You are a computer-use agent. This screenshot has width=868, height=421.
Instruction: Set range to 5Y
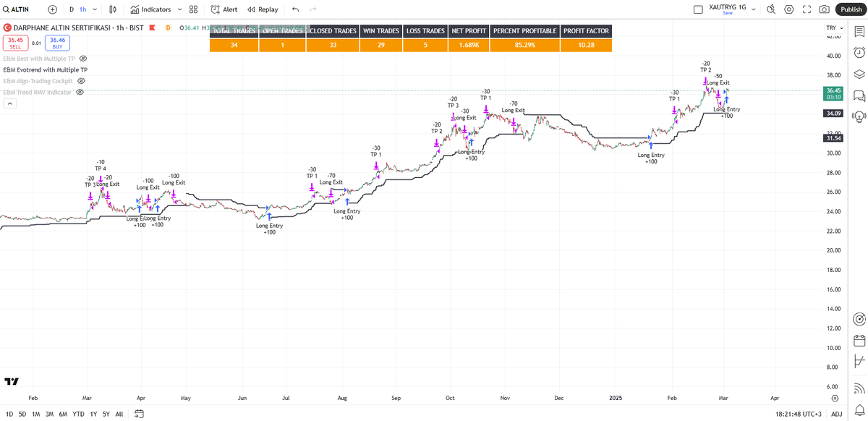pos(106,414)
